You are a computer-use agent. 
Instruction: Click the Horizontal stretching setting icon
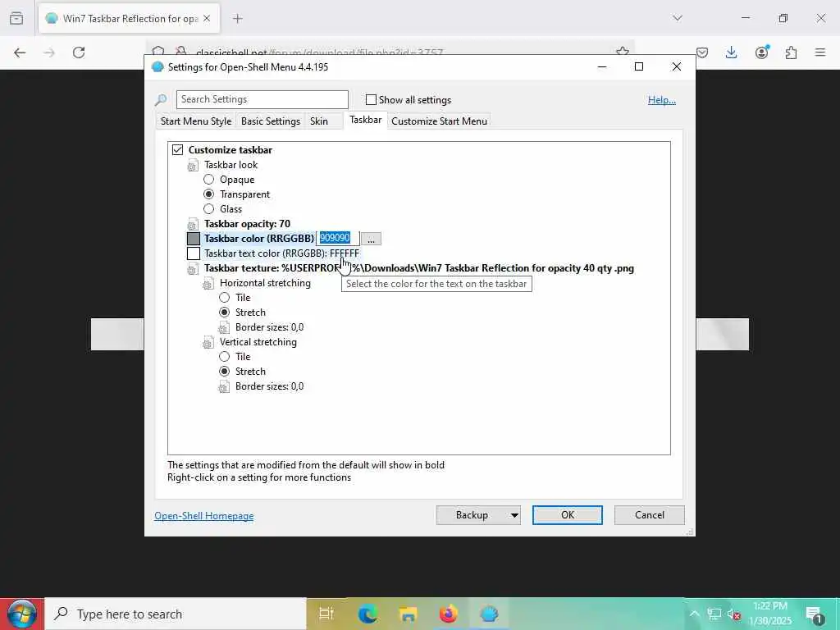[208, 284]
